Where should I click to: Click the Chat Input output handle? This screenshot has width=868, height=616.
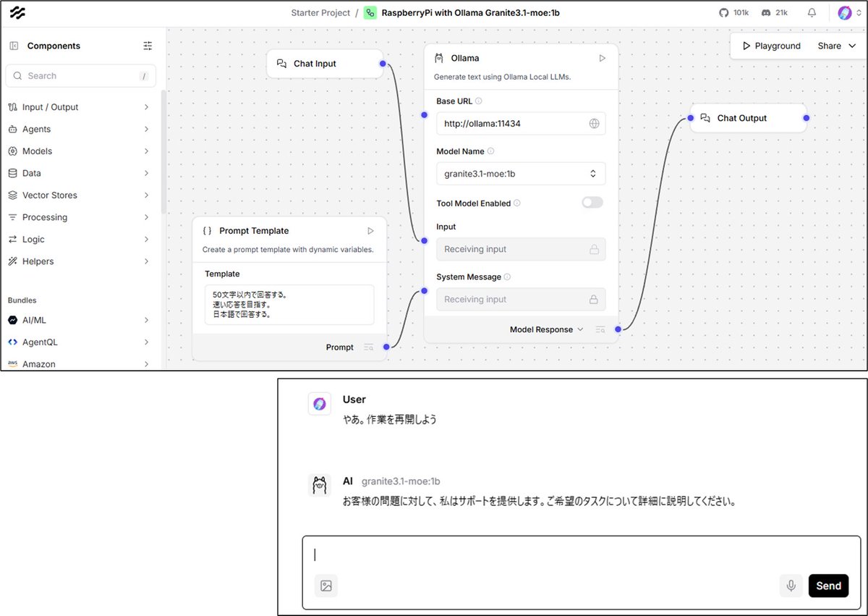click(383, 64)
